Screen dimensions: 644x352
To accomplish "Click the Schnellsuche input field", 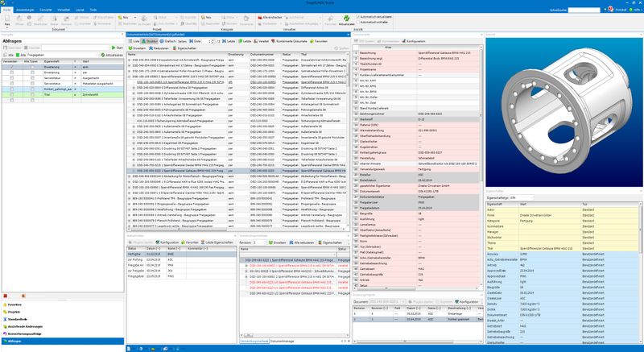I will pos(584,10).
